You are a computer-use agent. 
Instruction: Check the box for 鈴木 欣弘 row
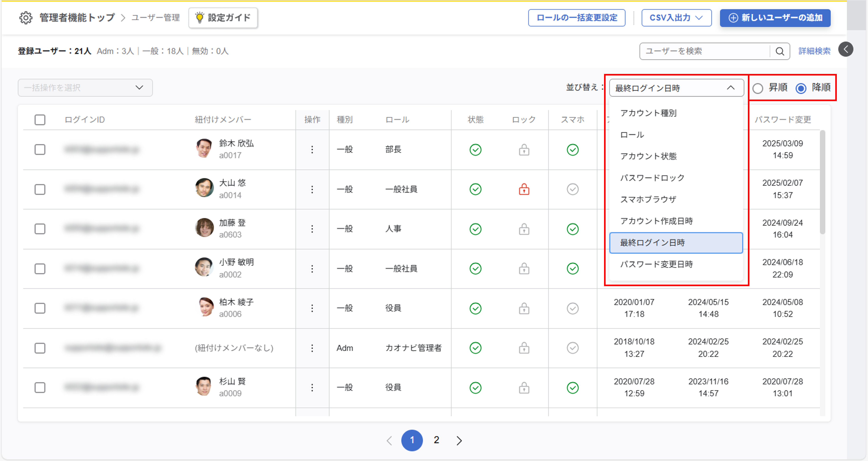coord(40,150)
